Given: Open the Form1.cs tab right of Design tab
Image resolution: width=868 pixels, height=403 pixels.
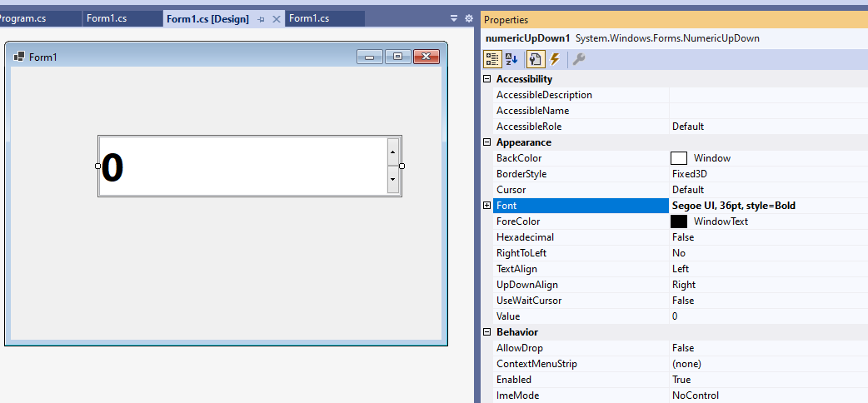Looking at the screenshot, I should tap(325, 18).
